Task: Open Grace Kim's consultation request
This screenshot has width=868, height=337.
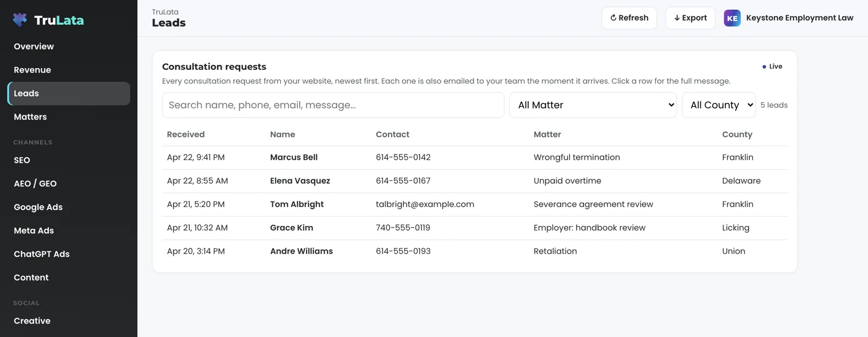Action: [475, 228]
